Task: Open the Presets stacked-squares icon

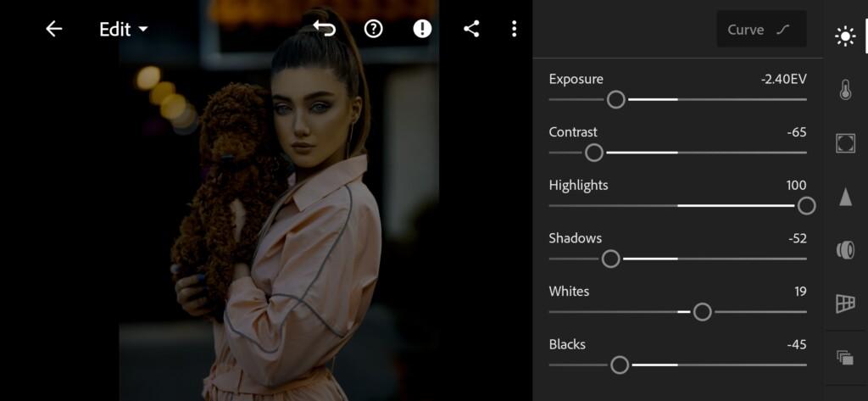Action: tap(845, 358)
